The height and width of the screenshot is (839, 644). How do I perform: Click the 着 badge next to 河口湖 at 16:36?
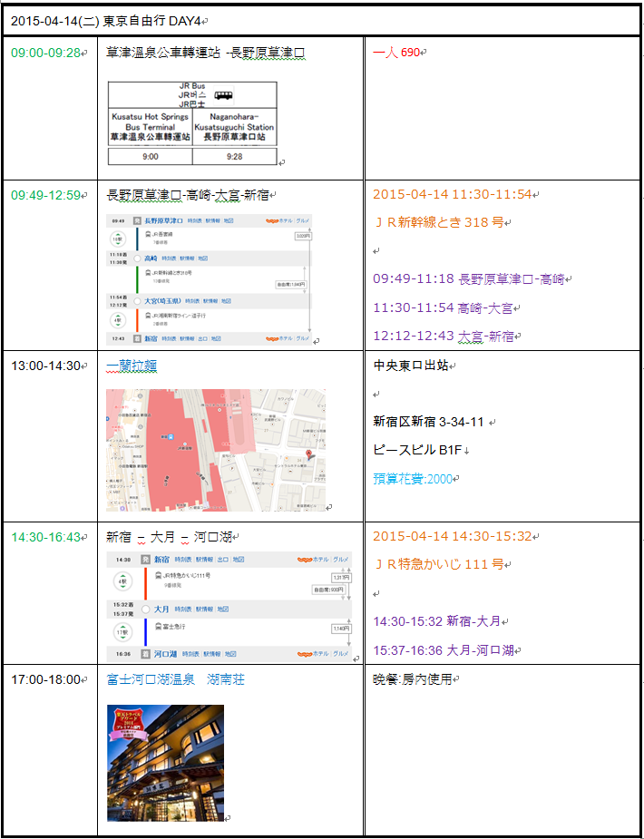coord(145,654)
